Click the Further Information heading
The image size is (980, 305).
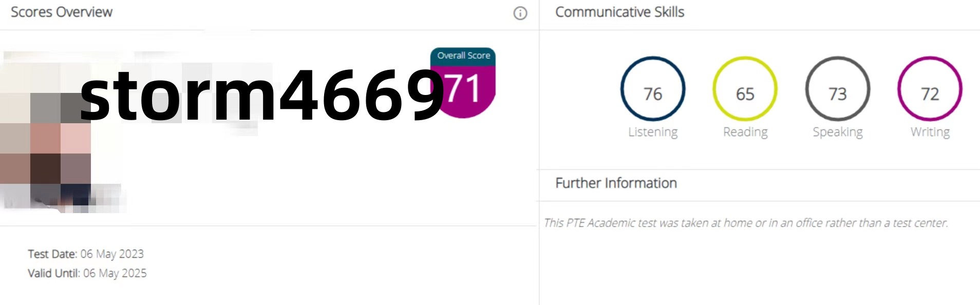[x=616, y=183]
